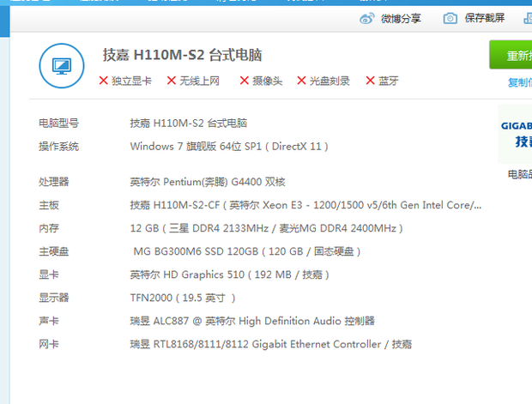Click the 网卡 row label
The image size is (532, 404).
pos(49,344)
